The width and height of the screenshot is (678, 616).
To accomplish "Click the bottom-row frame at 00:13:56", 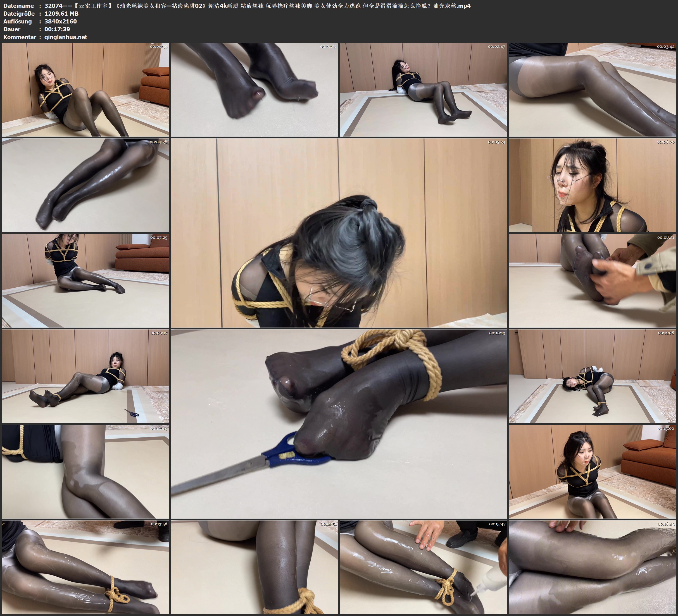I will pyautogui.click(x=85, y=567).
